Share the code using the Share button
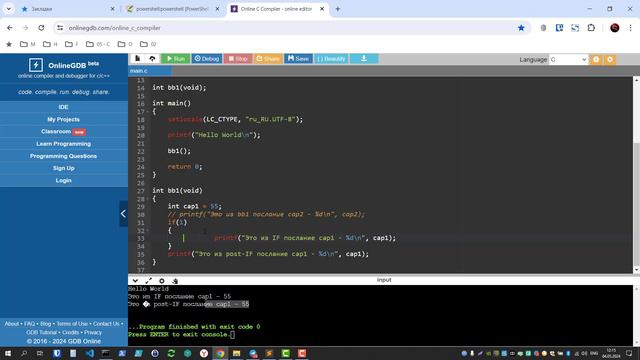The height and width of the screenshot is (360, 640). 268,59
